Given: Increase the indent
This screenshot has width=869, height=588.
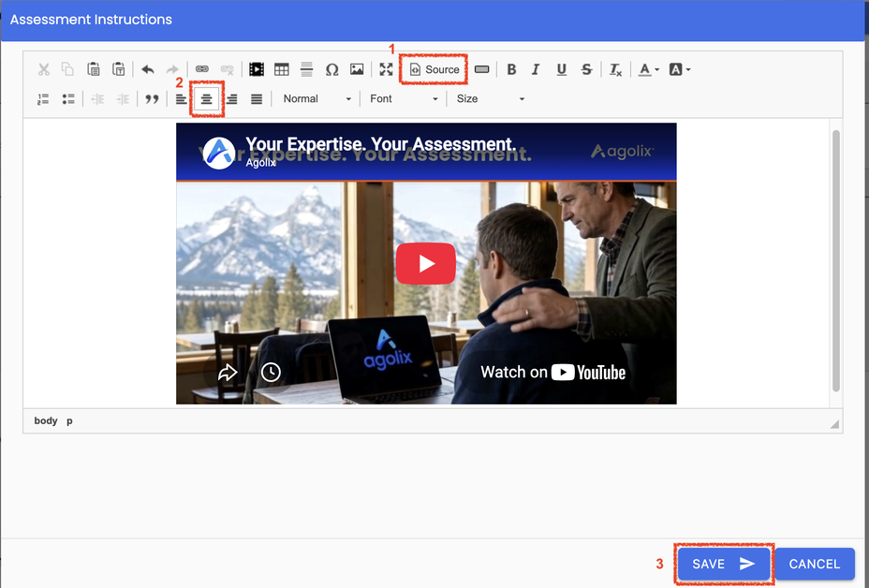Looking at the screenshot, I should click(x=123, y=99).
